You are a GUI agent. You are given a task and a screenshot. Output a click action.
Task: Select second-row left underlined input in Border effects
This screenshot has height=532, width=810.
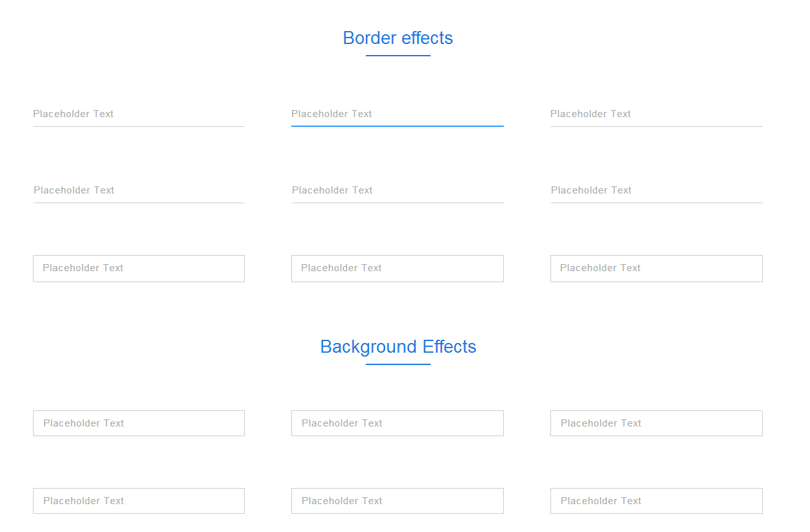[x=139, y=190]
